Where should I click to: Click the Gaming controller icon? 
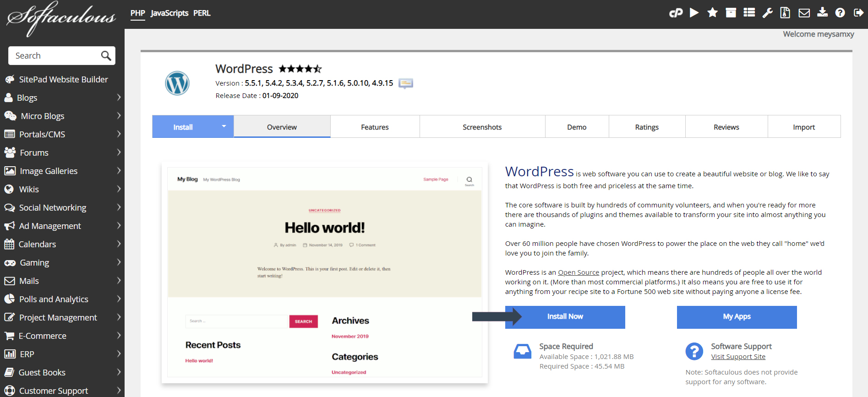(10, 263)
